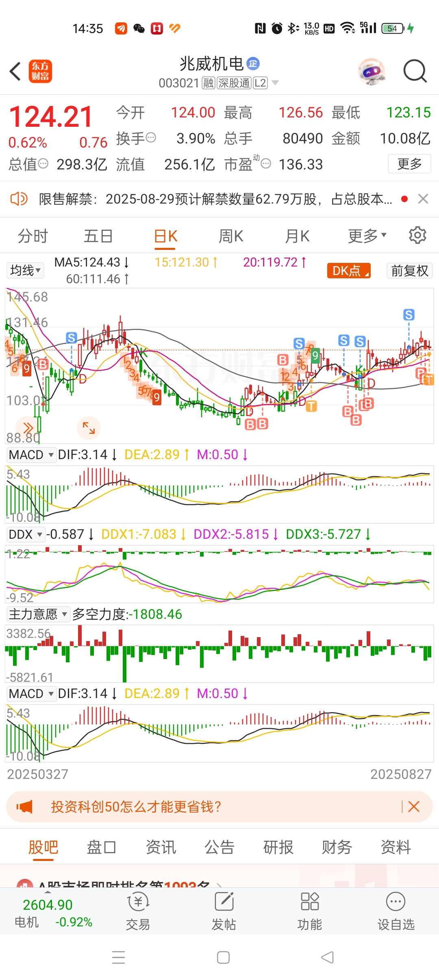The width and height of the screenshot is (439, 980).
Task: Open the 公告 tab
Action: 219,847
